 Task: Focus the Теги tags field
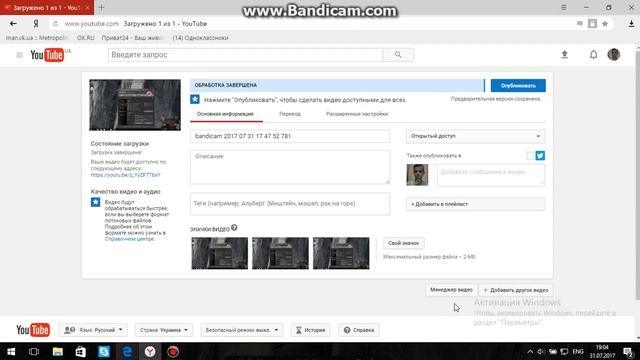pos(290,204)
